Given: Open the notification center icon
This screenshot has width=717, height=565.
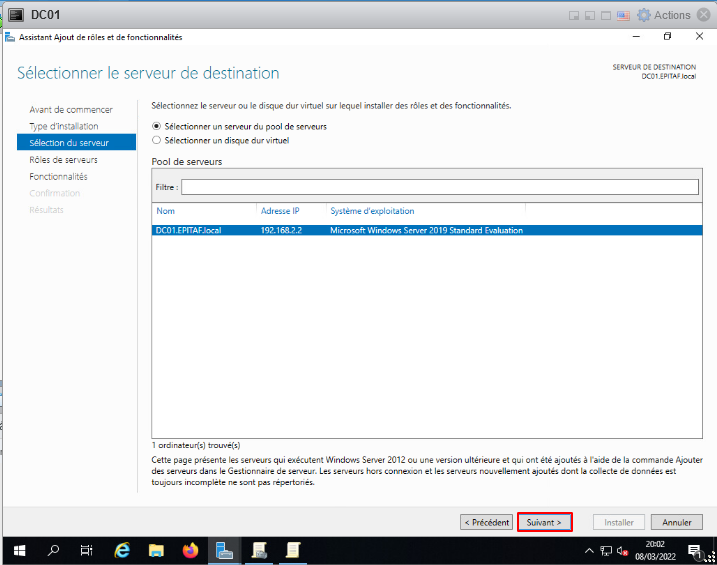Looking at the screenshot, I should (x=694, y=550).
